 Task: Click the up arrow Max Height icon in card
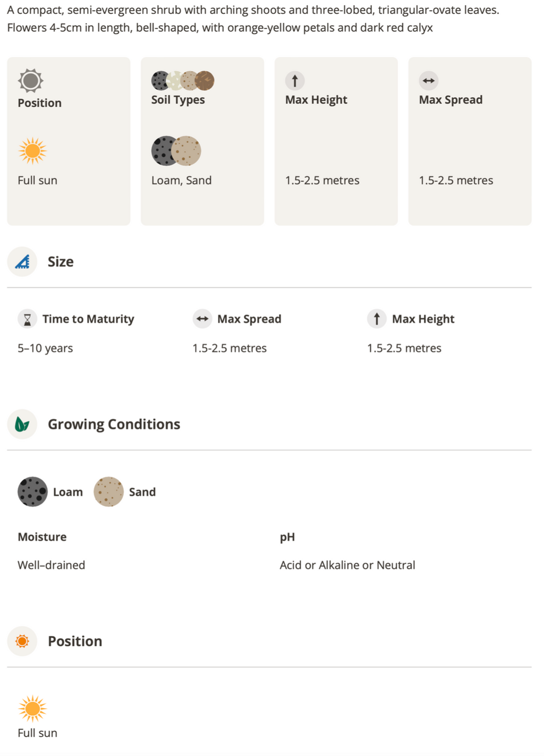(x=295, y=81)
